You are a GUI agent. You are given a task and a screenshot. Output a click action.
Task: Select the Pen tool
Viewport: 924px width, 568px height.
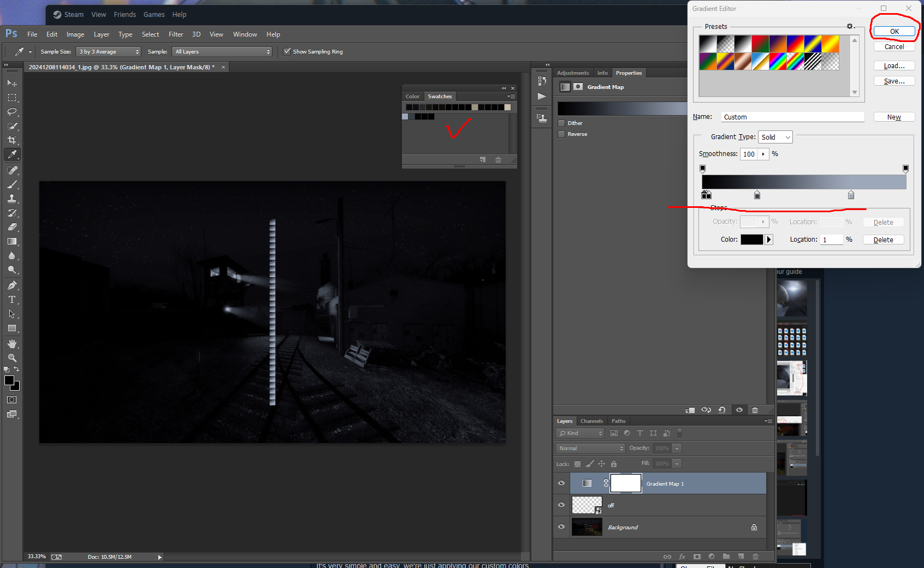12,285
